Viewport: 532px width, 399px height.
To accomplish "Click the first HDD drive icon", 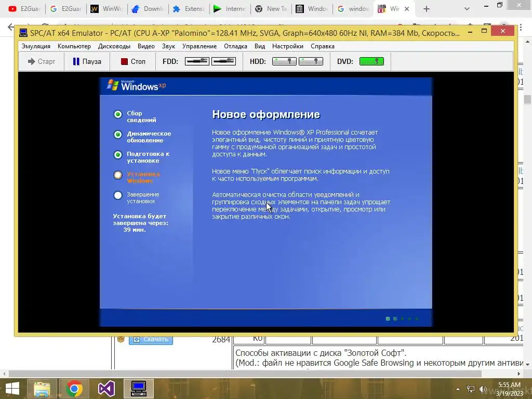I will tap(284, 61).
